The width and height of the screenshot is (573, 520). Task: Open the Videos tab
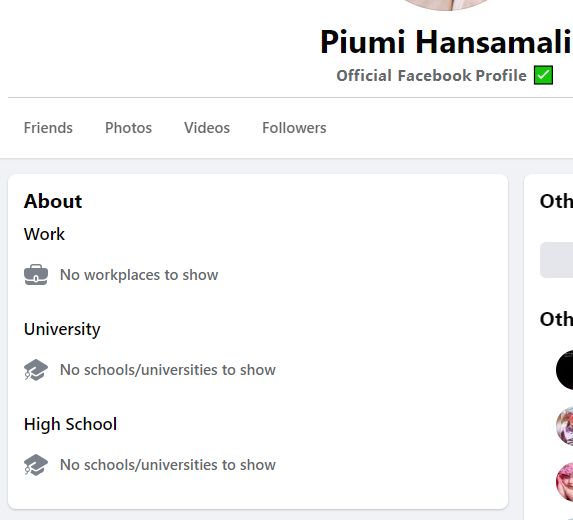click(x=207, y=128)
